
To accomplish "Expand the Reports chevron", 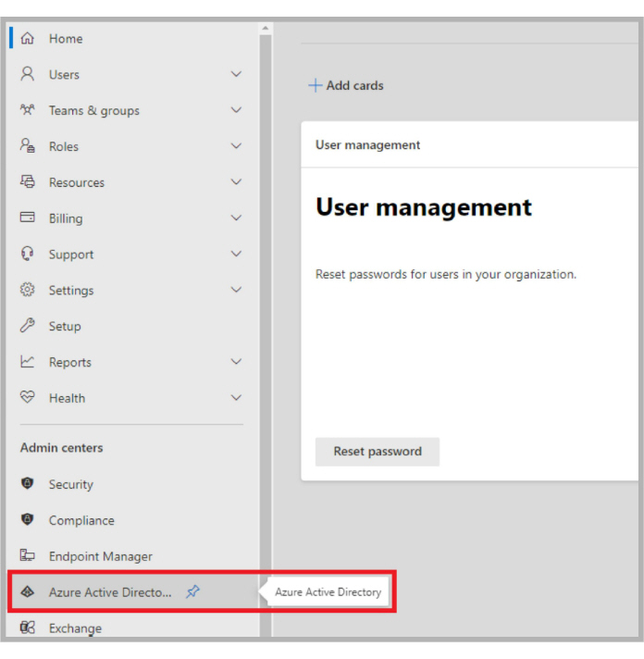I will point(237,362).
